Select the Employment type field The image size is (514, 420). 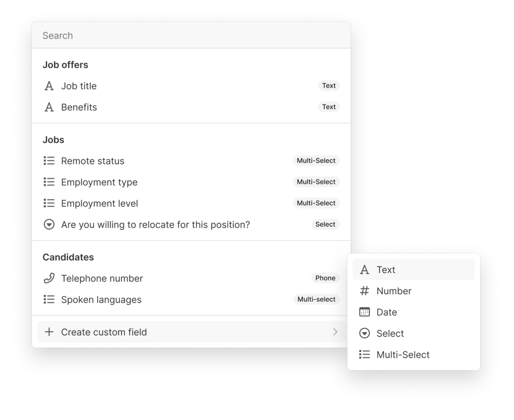point(99,182)
